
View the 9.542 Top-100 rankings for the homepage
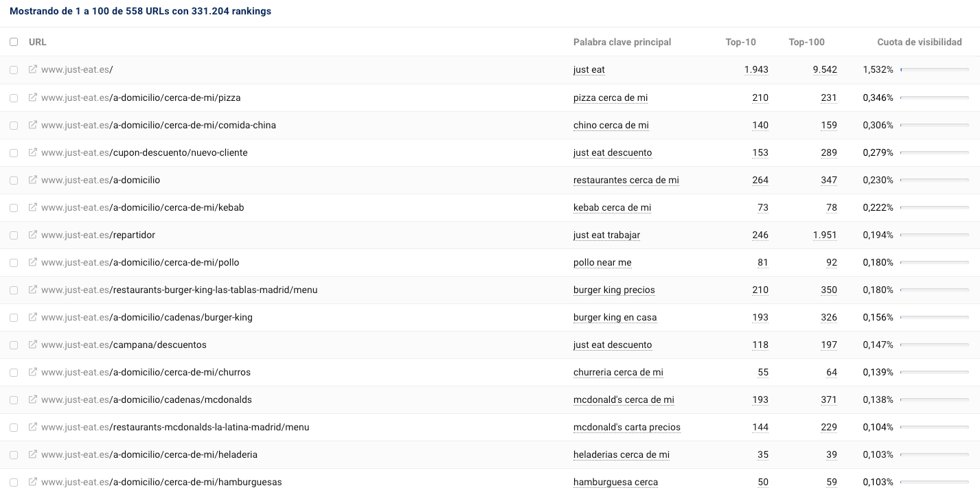coord(825,69)
